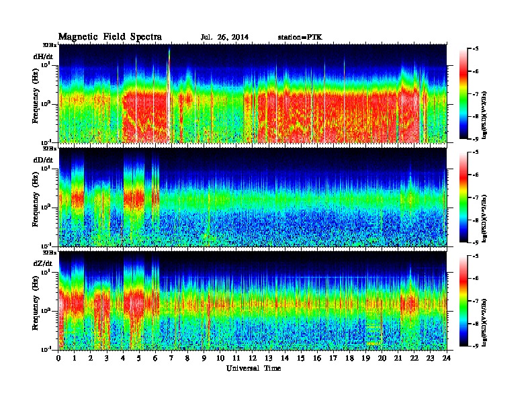Image resolution: width=532 pixels, height=411 pixels.
Task: Click hour tick "20" on the time axis
Action: (x=382, y=358)
